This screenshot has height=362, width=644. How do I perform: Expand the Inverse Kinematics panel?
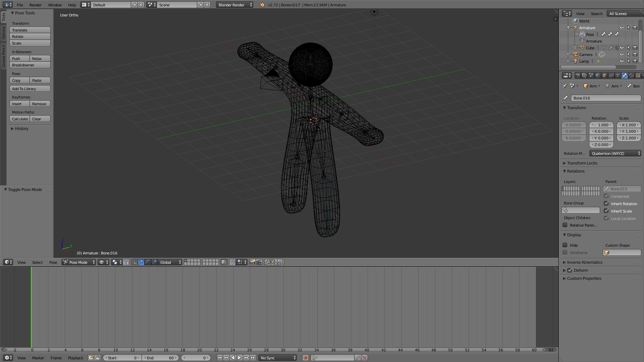[584, 262]
